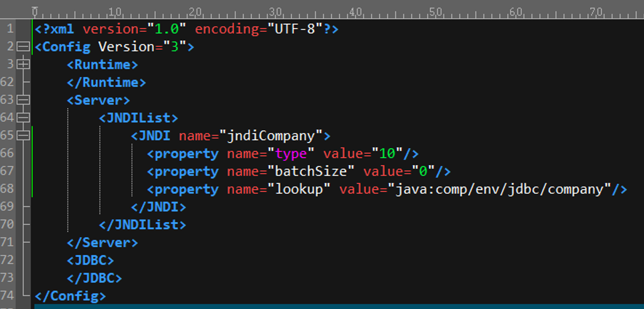644x309 pixels.
Task: Place cursor in "UTF-8" encoding value
Action: [x=295, y=29]
